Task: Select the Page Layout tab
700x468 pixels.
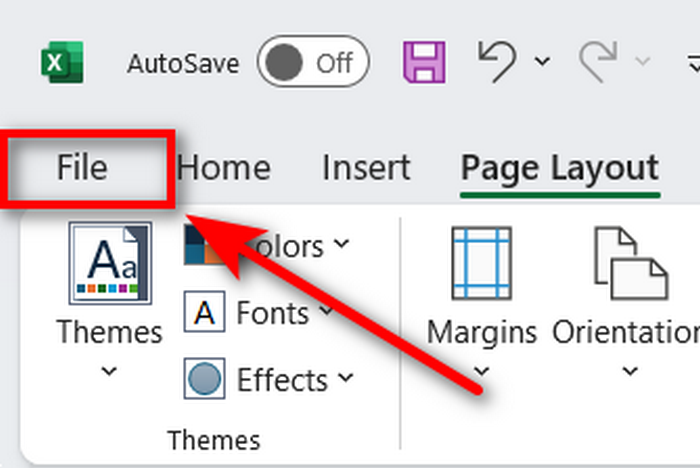Action: pyautogui.click(x=560, y=168)
